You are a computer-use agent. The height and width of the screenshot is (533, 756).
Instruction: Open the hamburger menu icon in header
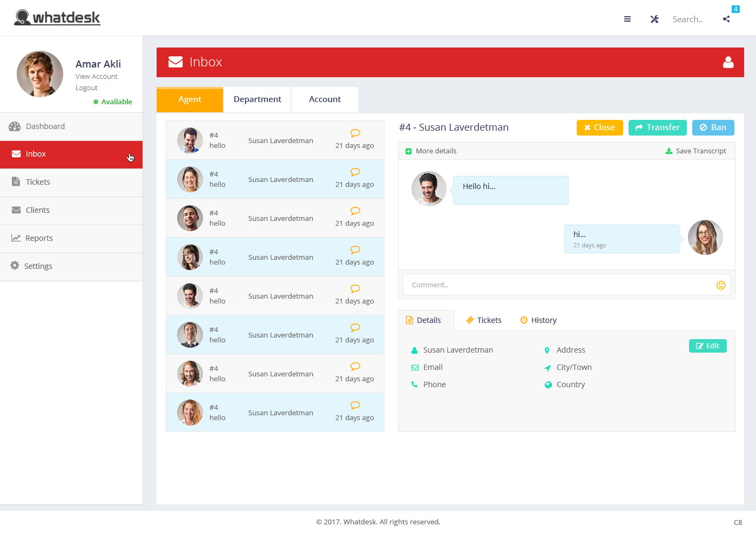[x=627, y=19]
